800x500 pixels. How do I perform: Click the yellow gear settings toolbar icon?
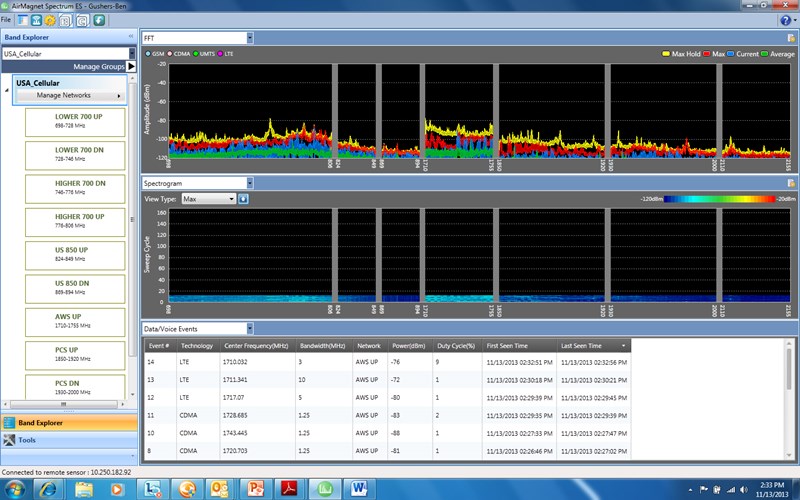click(50, 20)
